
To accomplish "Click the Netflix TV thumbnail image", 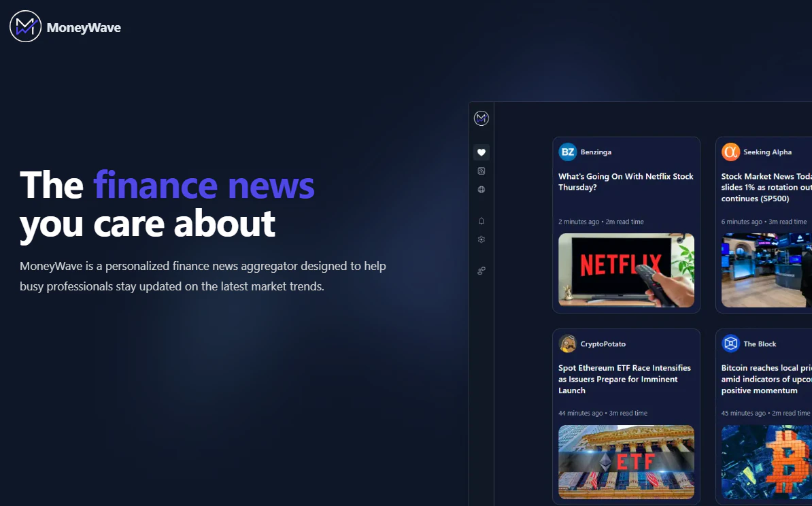I will [626, 271].
